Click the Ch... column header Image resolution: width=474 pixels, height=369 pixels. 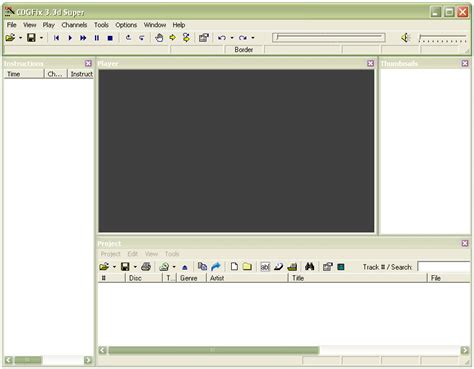click(x=56, y=74)
